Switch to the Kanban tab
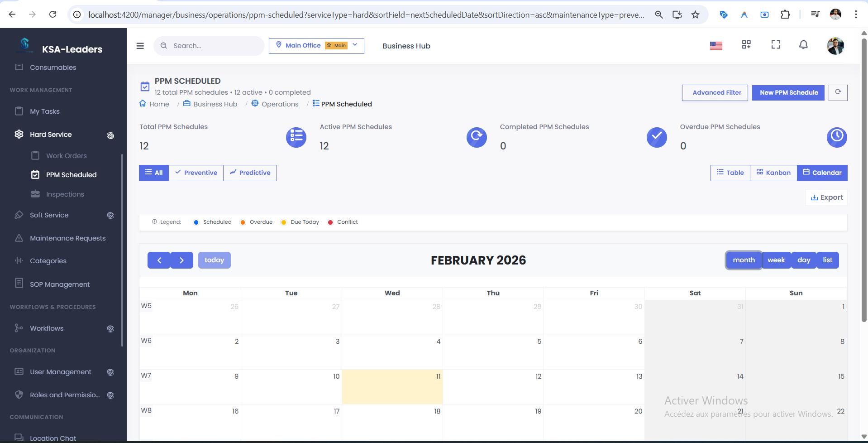Image resolution: width=868 pixels, height=443 pixels. pos(773,173)
